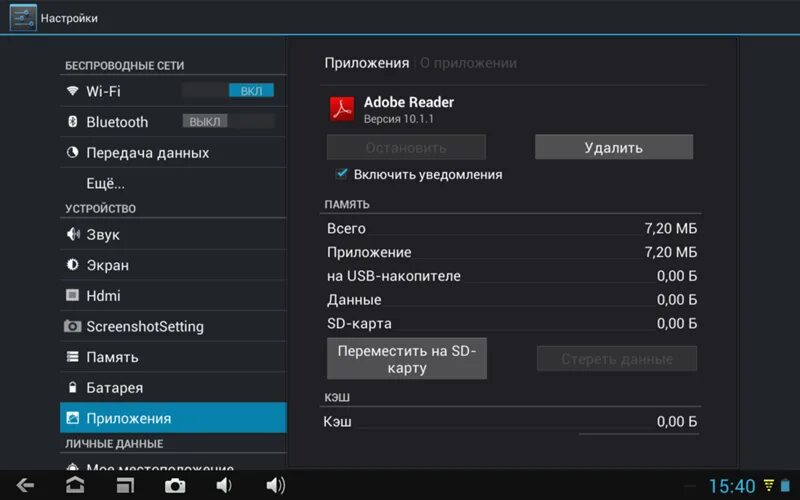Image resolution: width=800 pixels, height=500 pixels.
Task: Open Батарея settings
Action: pyautogui.click(x=173, y=387)
